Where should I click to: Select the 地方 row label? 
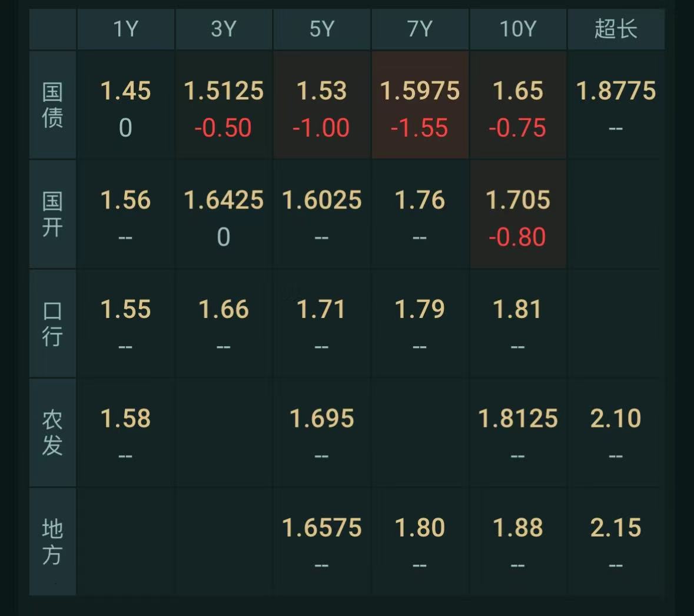coord(52,542)
